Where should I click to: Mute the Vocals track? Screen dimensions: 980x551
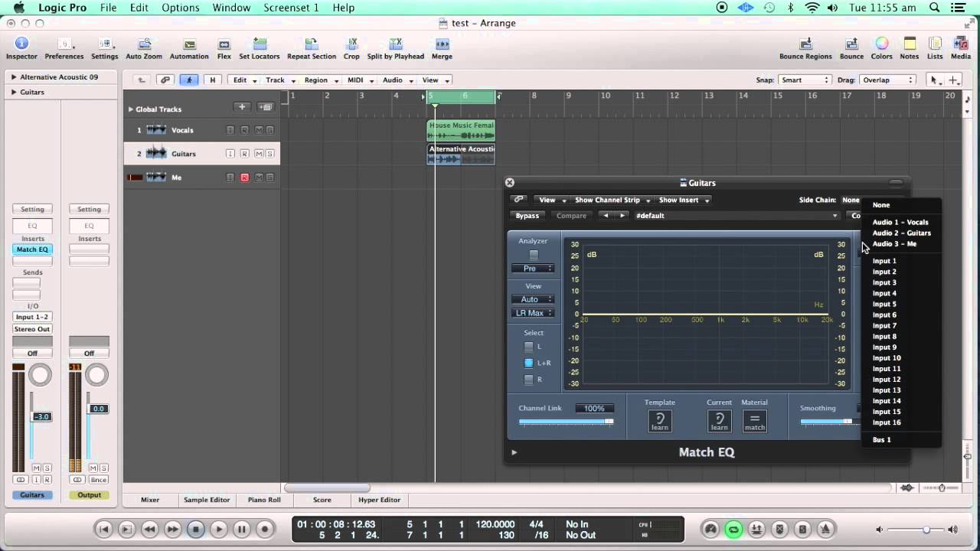pyautogui.click(x=259, y=130)
